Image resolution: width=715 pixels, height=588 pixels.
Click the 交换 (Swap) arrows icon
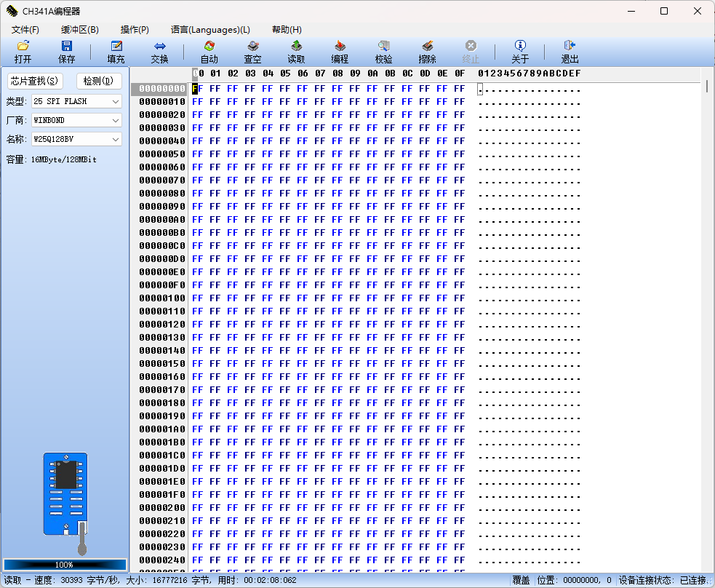pyautogui.click(x=159, y=46)
